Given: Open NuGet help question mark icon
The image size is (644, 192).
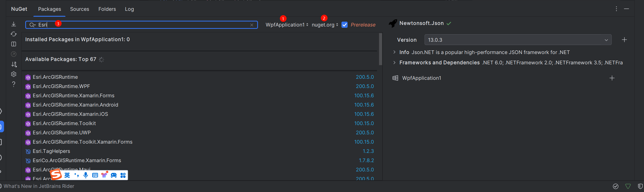Looking at the screenshot, I should click(x=14, y=84).
